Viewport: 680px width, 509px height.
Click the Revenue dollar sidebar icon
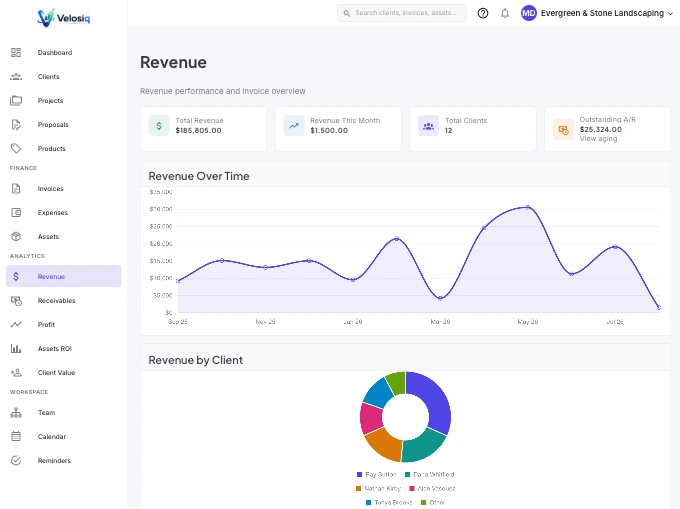[16, 277]
